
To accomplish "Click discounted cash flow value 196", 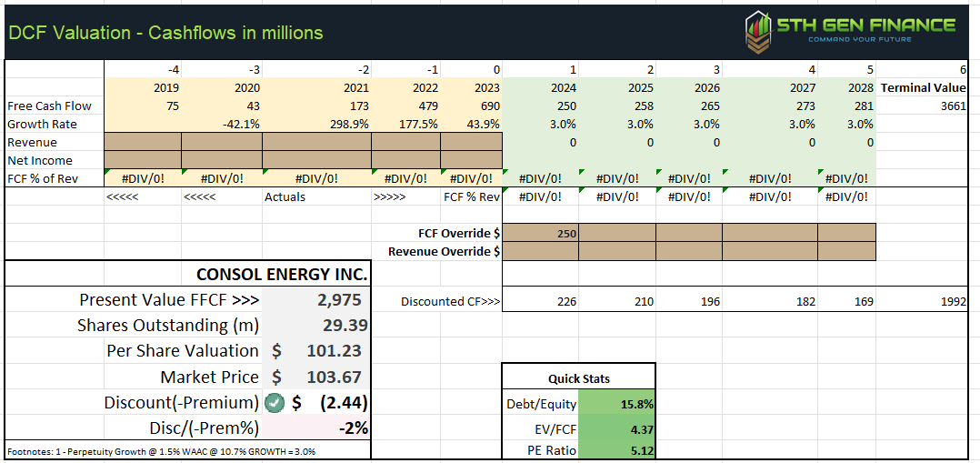I will coord(710,302).
